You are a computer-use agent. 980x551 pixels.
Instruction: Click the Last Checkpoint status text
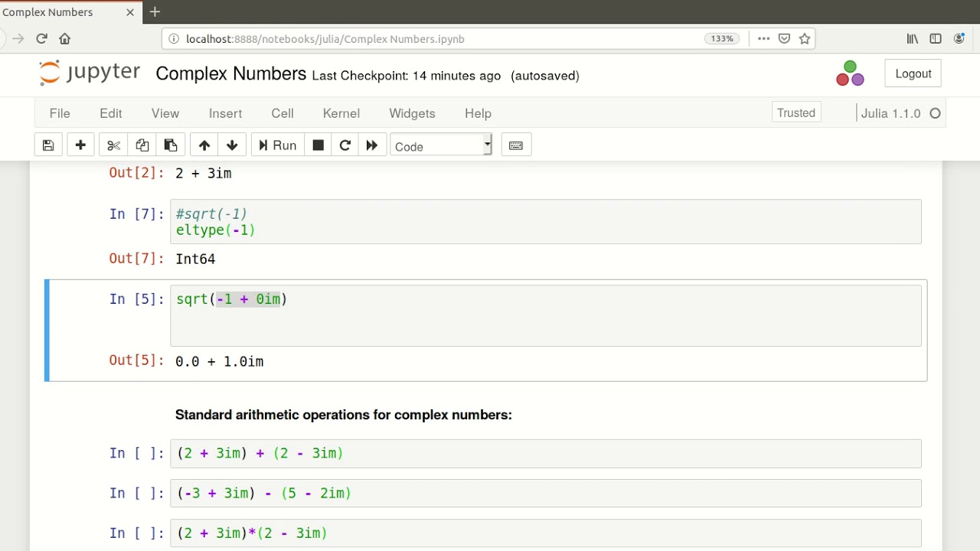[407, 76]
